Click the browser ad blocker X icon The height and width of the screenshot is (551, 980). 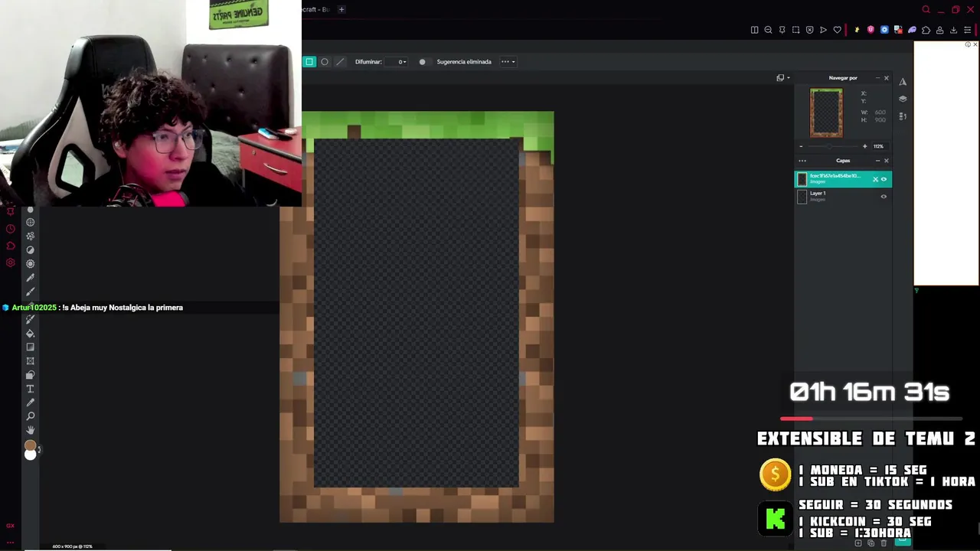[809, 30]
